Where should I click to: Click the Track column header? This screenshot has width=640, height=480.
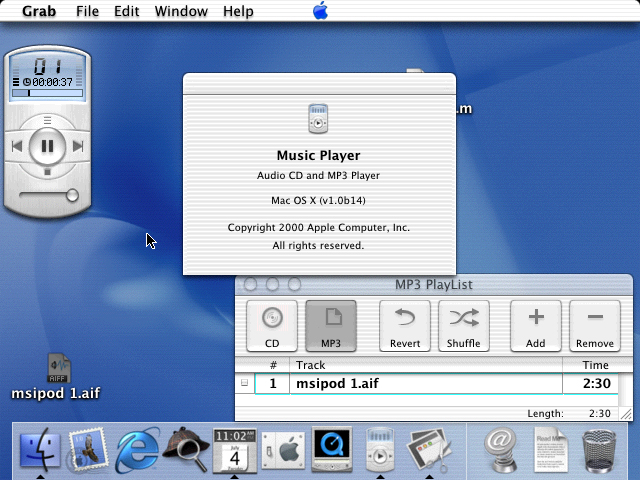tap(426, 365)
